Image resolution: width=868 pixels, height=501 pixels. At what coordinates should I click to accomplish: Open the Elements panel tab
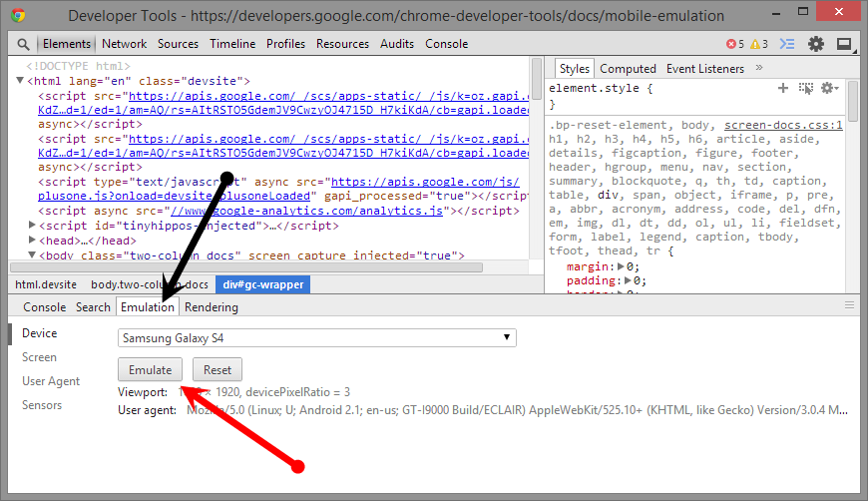pos(67,44)
